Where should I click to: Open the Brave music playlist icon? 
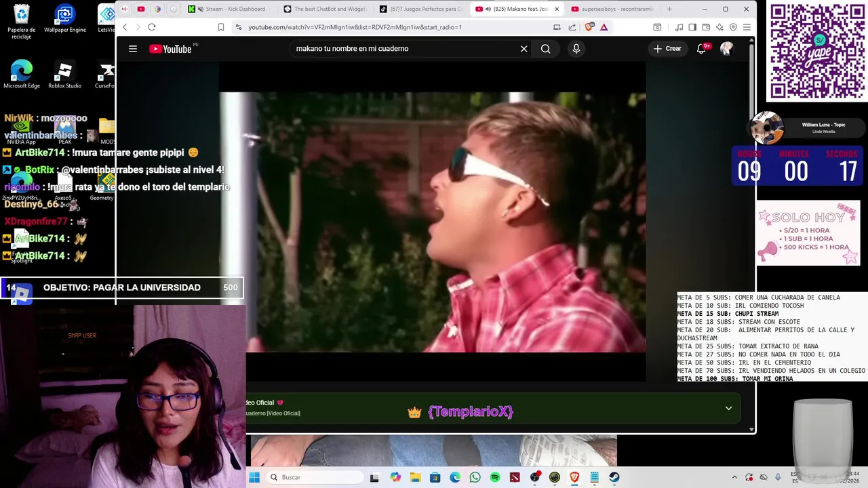pos(679,27)
